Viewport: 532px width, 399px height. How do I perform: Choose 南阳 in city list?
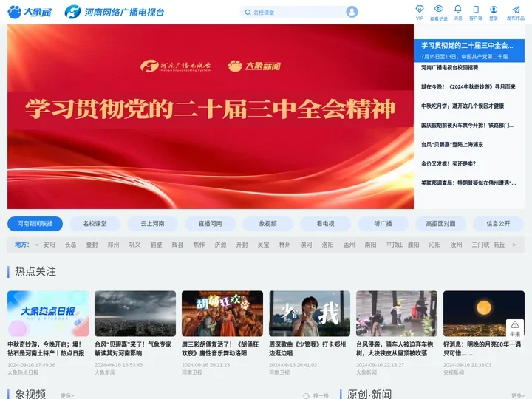pyautogui.click(x=370, y=245)
